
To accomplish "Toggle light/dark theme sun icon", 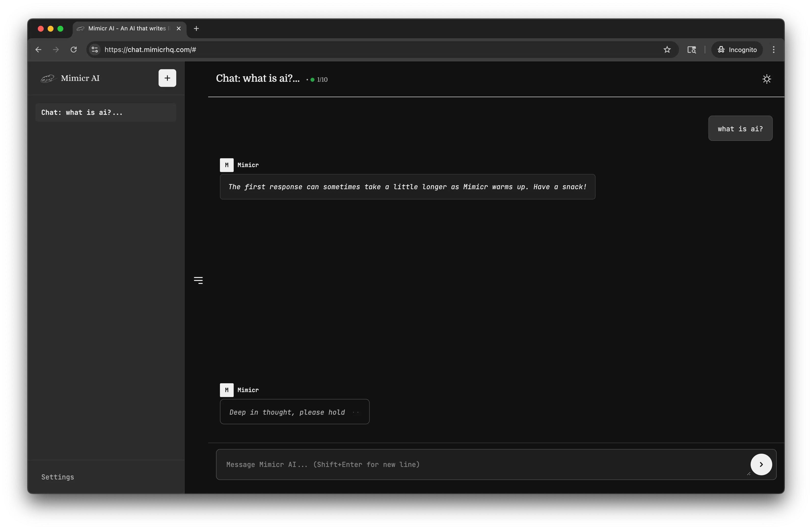I will click(x=767, y=79).
